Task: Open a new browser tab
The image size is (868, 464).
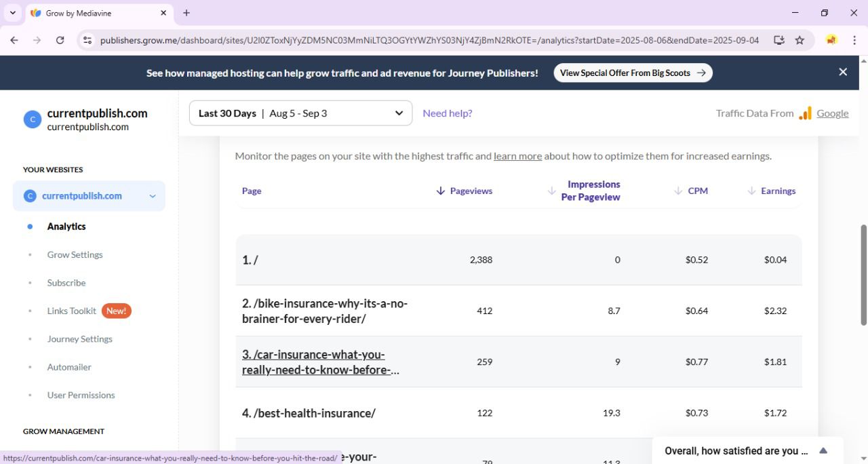Action: pyautogui.click(x=186, y=13)
